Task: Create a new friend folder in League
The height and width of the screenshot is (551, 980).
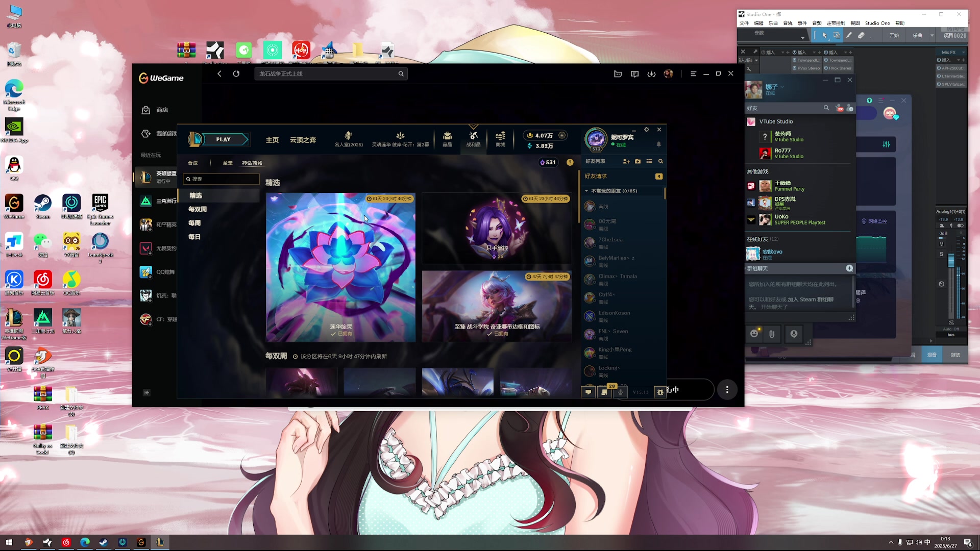Action: coord(638,161)
